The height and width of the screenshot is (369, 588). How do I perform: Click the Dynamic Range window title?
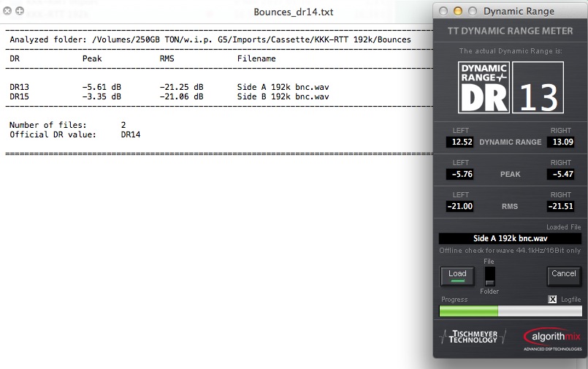519,11
